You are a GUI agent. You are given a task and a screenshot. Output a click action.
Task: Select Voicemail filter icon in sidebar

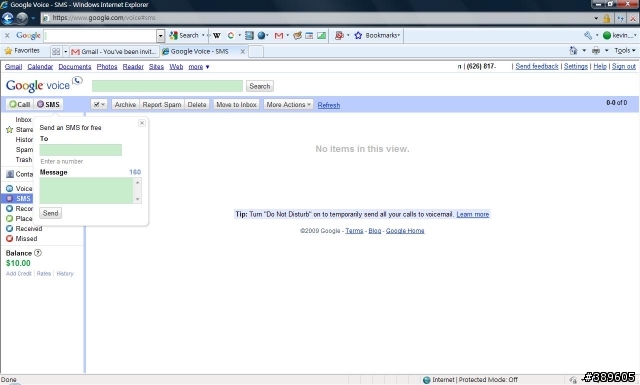[x=9, y=189]
